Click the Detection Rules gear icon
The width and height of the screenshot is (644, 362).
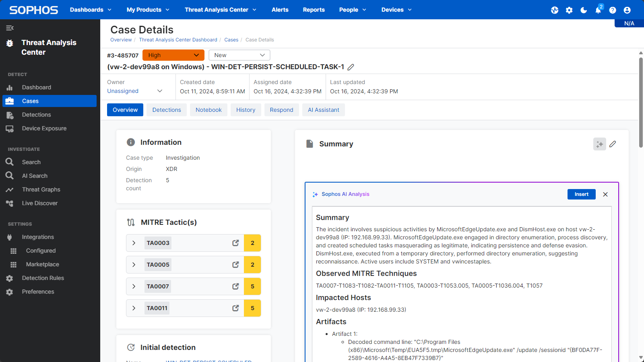click(x=10, y=278)
